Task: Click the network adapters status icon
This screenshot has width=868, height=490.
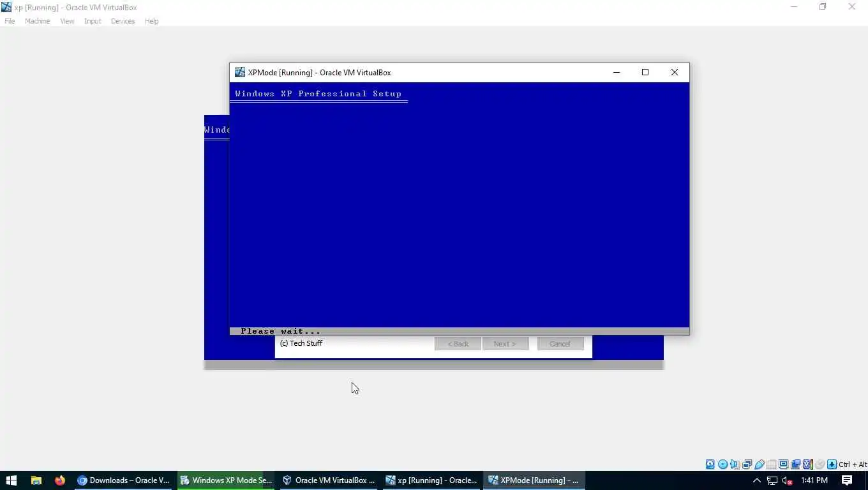Action: [x=747, y=464]
